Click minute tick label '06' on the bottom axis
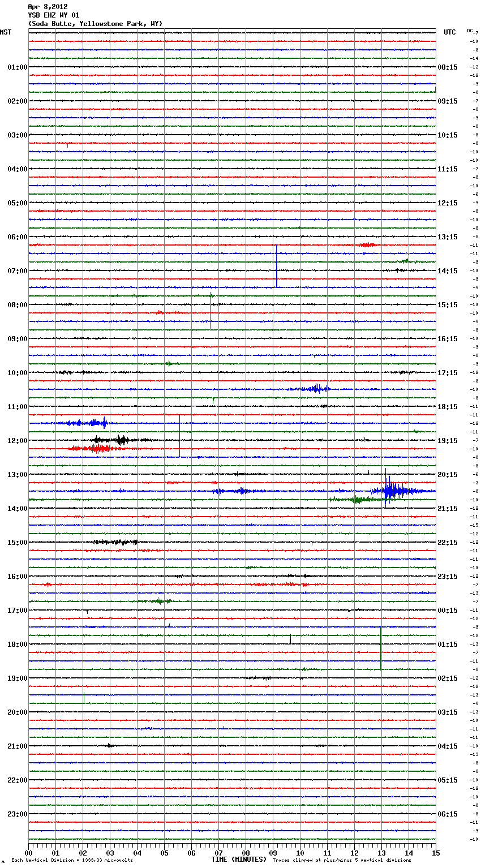The image size is (481, 868). 191,853
